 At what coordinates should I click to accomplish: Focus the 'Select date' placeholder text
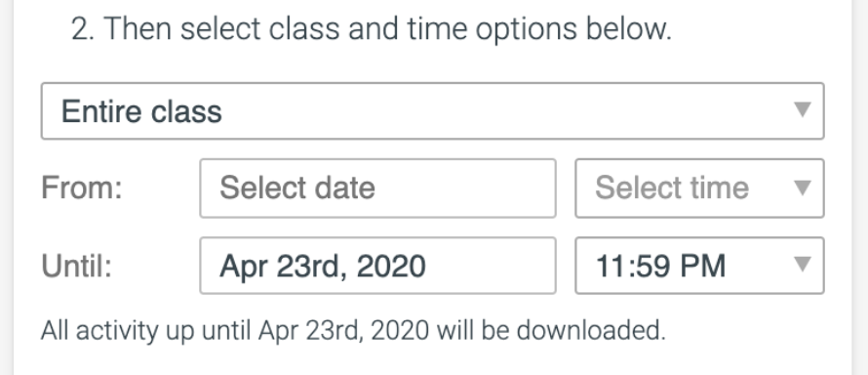tap(297, 187)
